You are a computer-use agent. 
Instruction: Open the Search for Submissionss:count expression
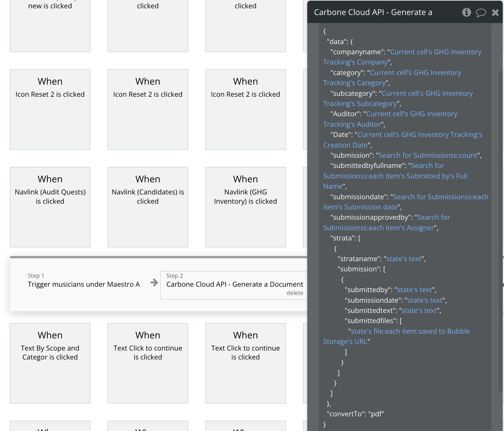coord(428,155)
